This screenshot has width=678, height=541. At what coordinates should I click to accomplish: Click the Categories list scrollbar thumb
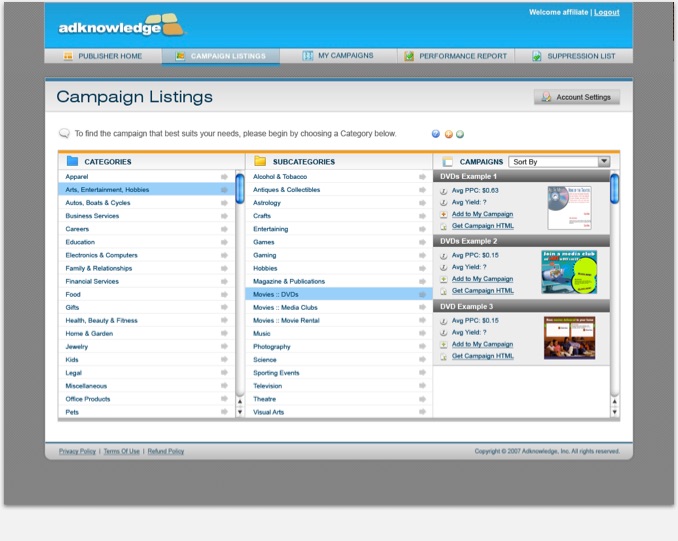pyautogui.click(x=240, y=189)
